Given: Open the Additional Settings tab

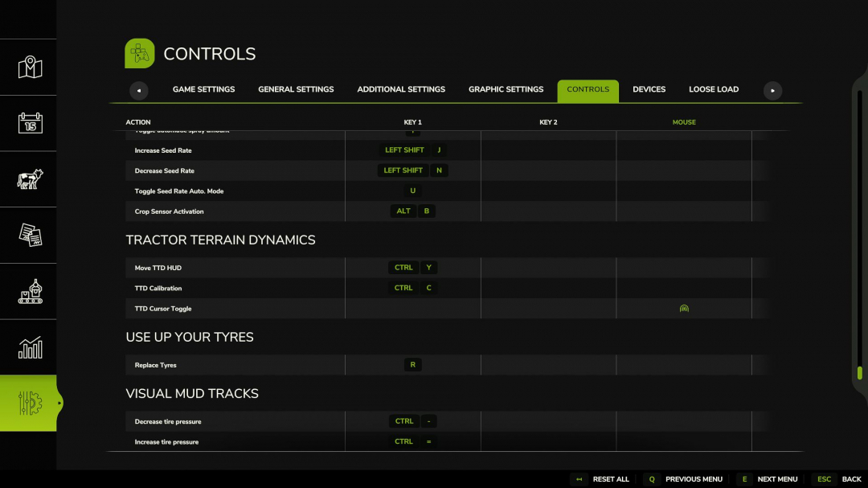Looking at the screenshot, I should (x=401, y=89).
